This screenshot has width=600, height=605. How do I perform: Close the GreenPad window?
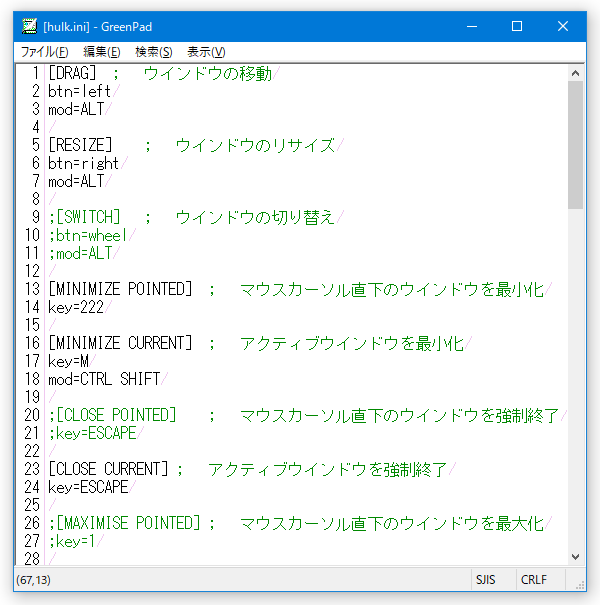click(x=563, y=27)
